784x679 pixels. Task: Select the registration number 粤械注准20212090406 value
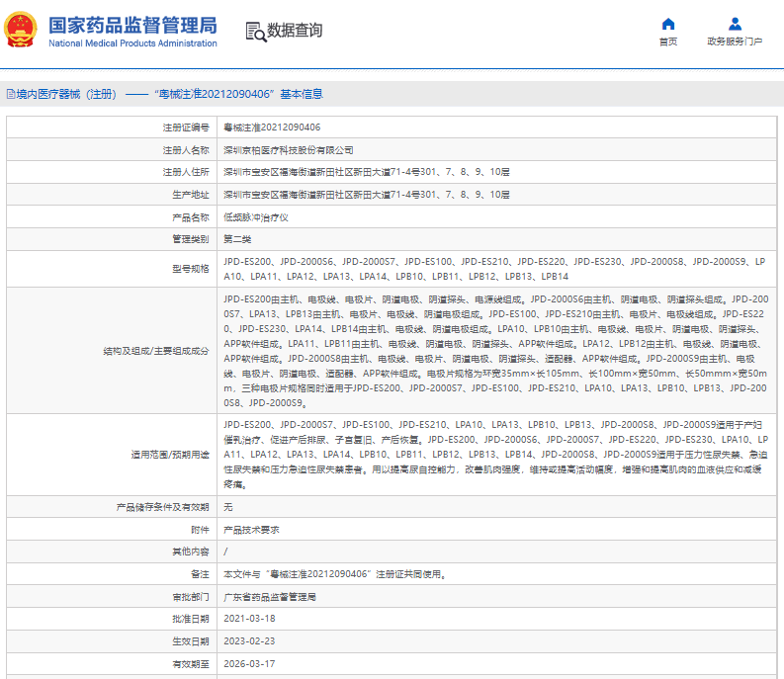pyautogui.click(x=272, y=127)
